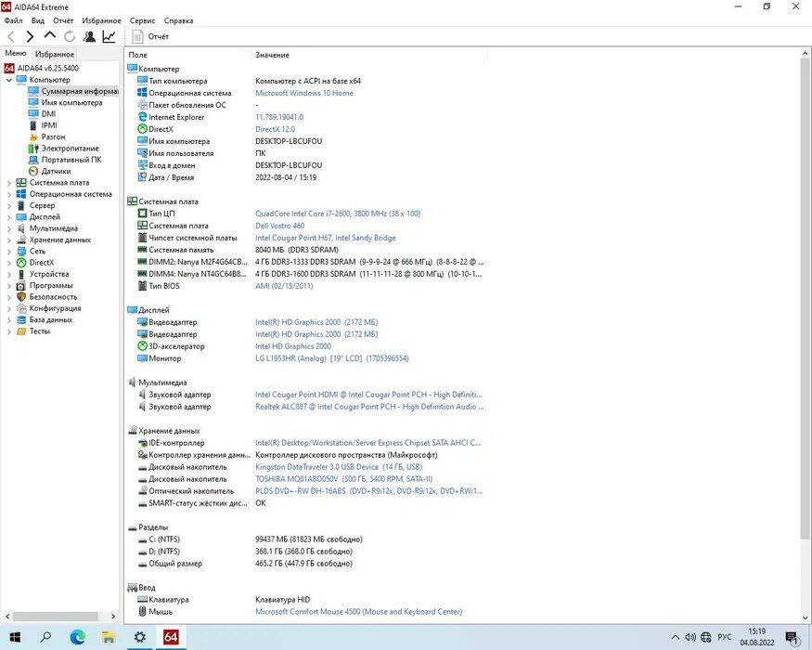Switch to the Избранное sidebar tab
This screenshot has width=812, height=650.
click(x=55, y=54)
